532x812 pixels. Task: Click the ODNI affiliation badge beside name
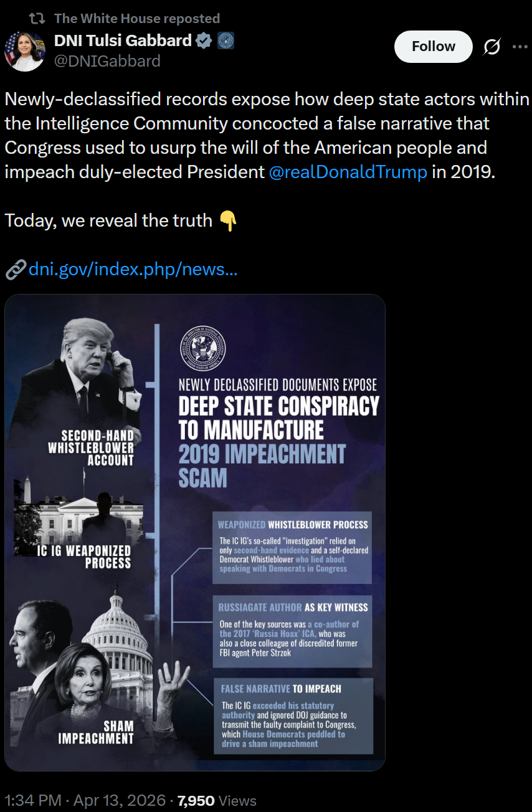pyautogui.click(x=225, y=42)
